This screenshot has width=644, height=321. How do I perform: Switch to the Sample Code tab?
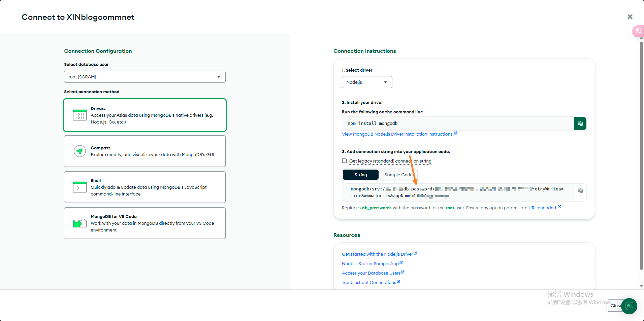click(x=398, y=175)
